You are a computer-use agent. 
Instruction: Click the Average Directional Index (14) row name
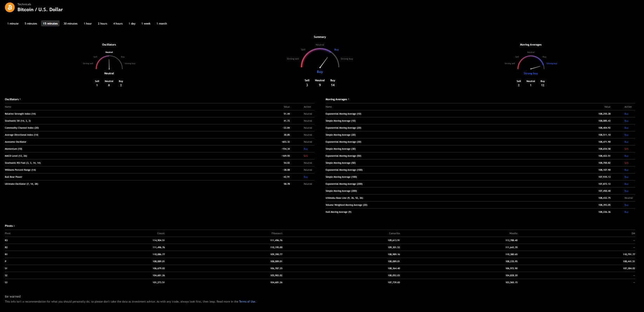(21, 135)
